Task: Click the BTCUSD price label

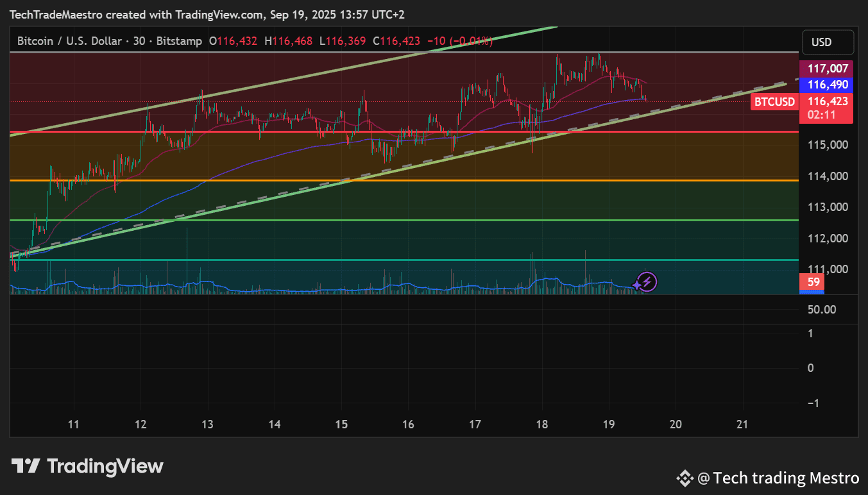Action: pos(774,101)
